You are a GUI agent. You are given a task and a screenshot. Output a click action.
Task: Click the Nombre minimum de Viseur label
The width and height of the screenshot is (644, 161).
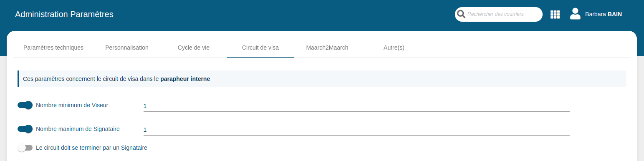pyautogui.click(x=72, y=105)
